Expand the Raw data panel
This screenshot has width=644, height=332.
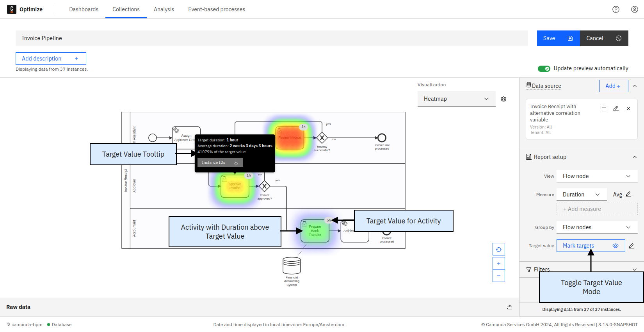510,307
